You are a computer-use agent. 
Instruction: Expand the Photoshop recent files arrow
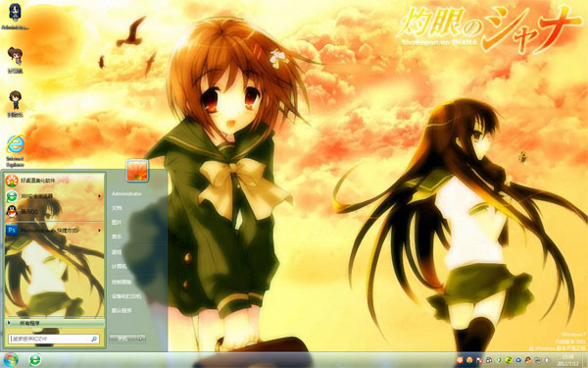tap(100, 231)
